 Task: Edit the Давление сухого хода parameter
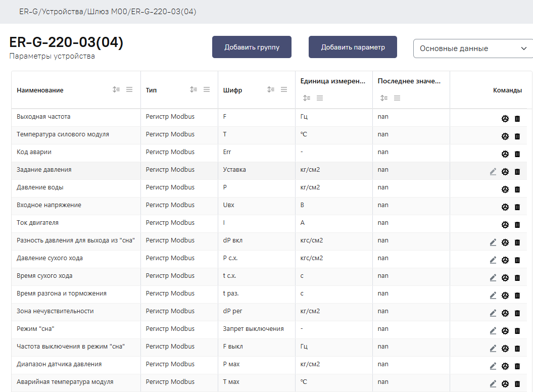[493, 260]
